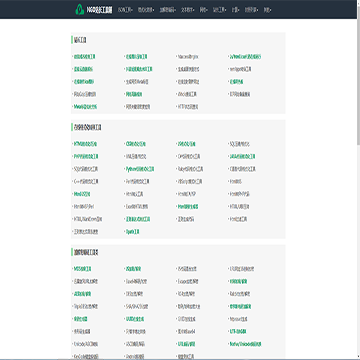Viewport: 360px width, 360px height.
Task: Open the Python code formatter link
Action: click(x=139, y=169)
